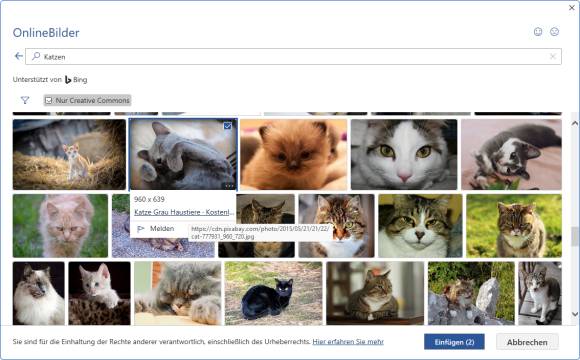Screen dimensions: 580x360
Task: Uncheck the selected gray cat image checkbox
Action: click(227, 126)
